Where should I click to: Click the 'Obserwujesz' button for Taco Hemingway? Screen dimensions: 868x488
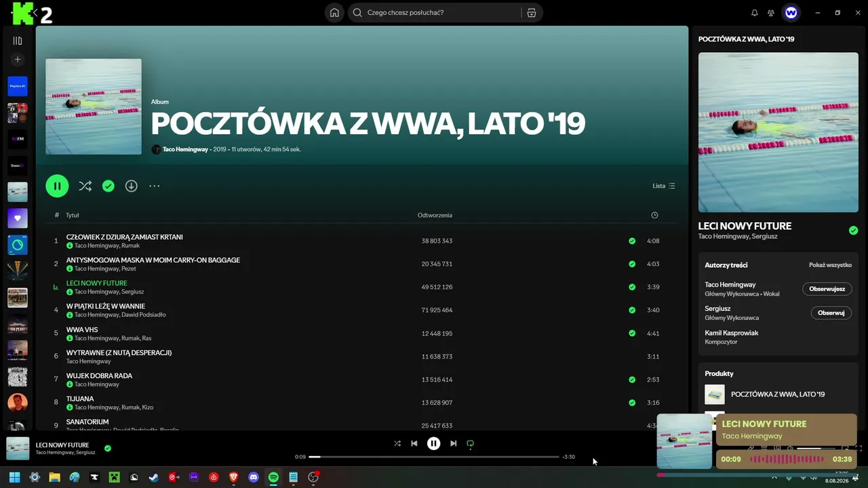(x=827, y=289)
